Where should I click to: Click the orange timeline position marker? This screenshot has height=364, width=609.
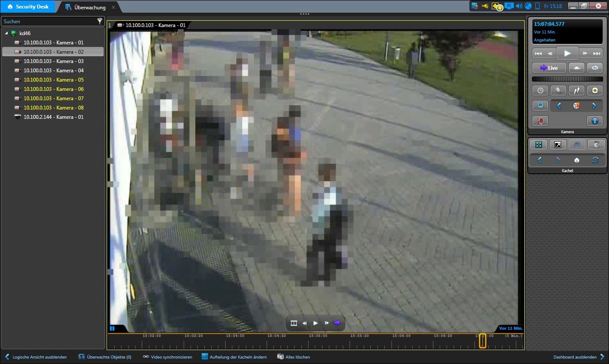[482, 341]
